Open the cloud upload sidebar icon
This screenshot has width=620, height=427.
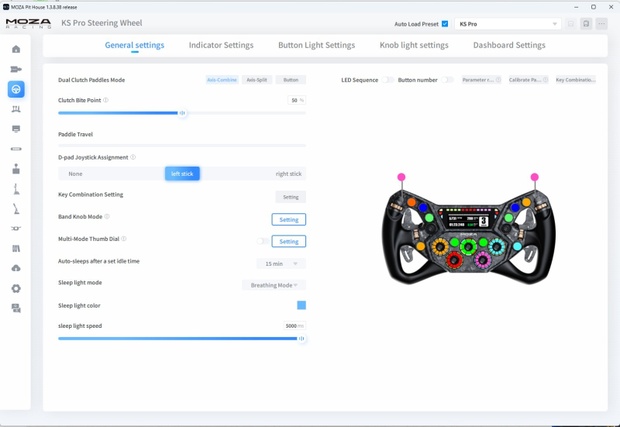tap(16, 268)
